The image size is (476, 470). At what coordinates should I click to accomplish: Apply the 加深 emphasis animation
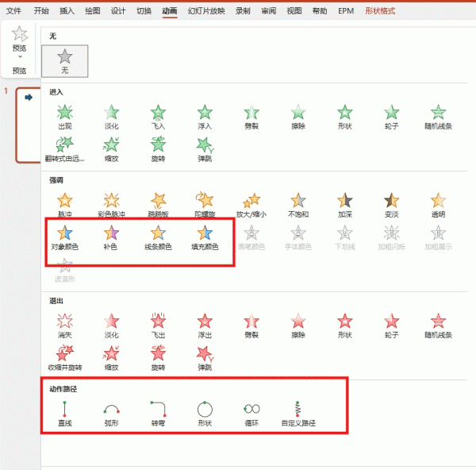[x=345, y=205]
